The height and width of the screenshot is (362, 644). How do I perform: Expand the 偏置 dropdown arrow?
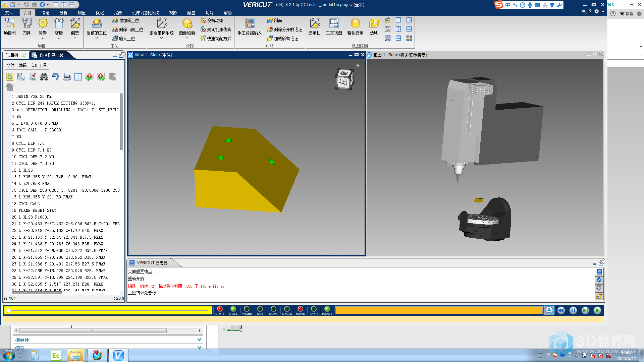75,38
